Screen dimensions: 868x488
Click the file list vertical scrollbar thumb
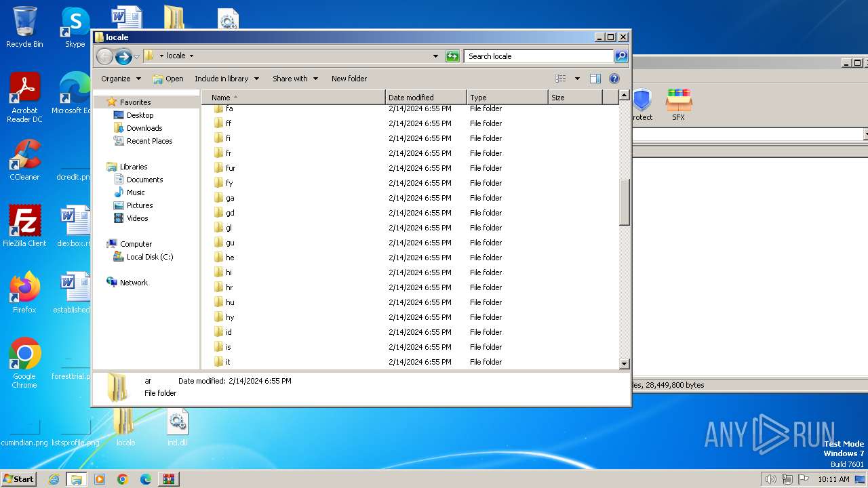625,202
